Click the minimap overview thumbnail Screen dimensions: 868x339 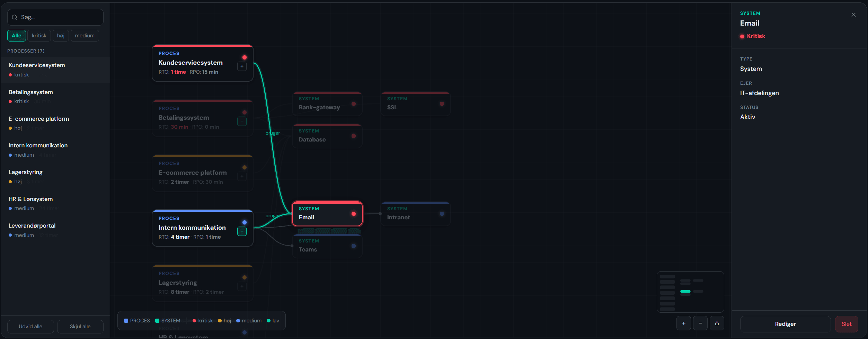pyautogui.click(x=690, y=292)
